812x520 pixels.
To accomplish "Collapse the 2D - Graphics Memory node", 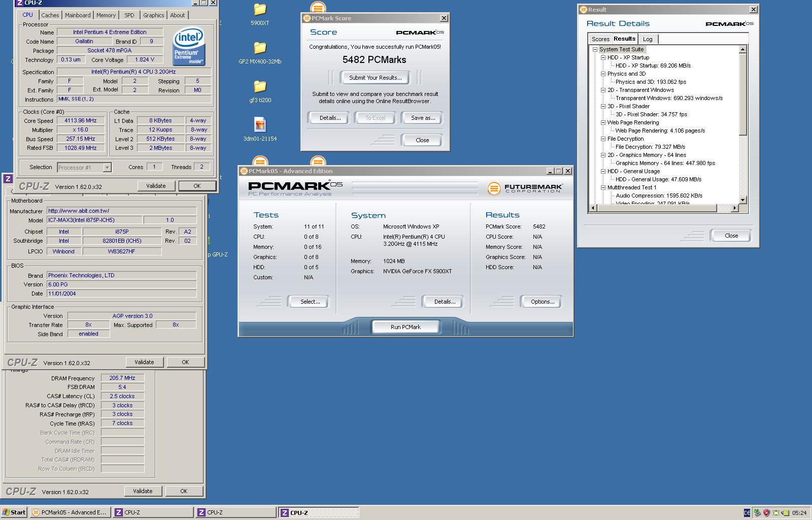I will (603, 155).
